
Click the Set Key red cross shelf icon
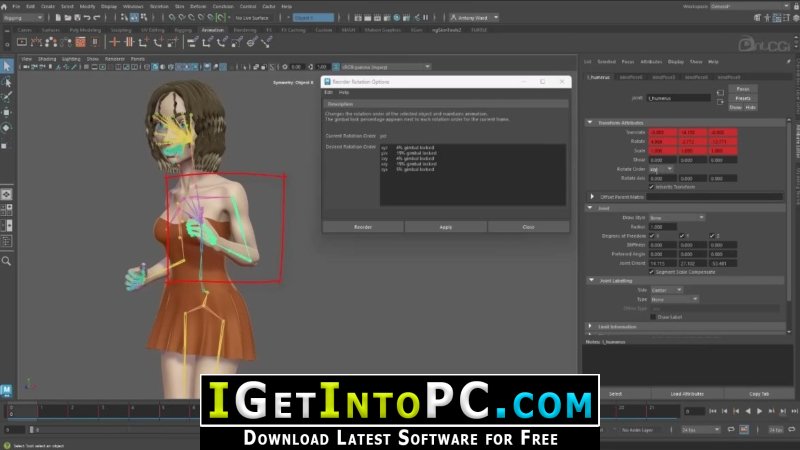tap(115, 42)
